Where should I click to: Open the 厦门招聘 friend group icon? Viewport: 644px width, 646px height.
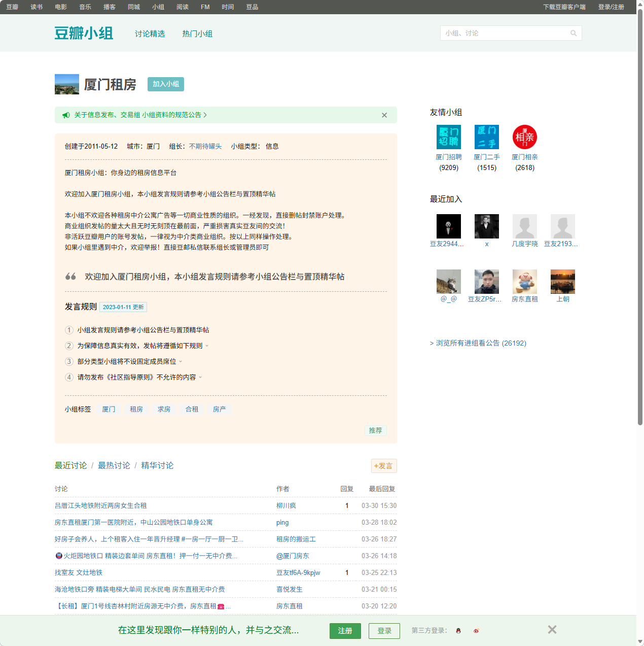(448, 137)
